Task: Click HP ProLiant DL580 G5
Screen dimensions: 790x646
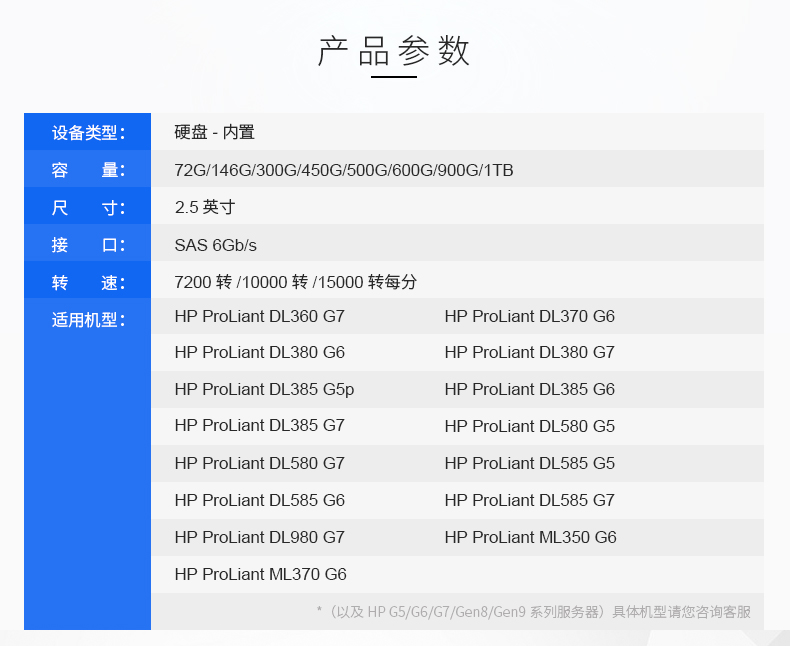Action: (x=530, y=426)
